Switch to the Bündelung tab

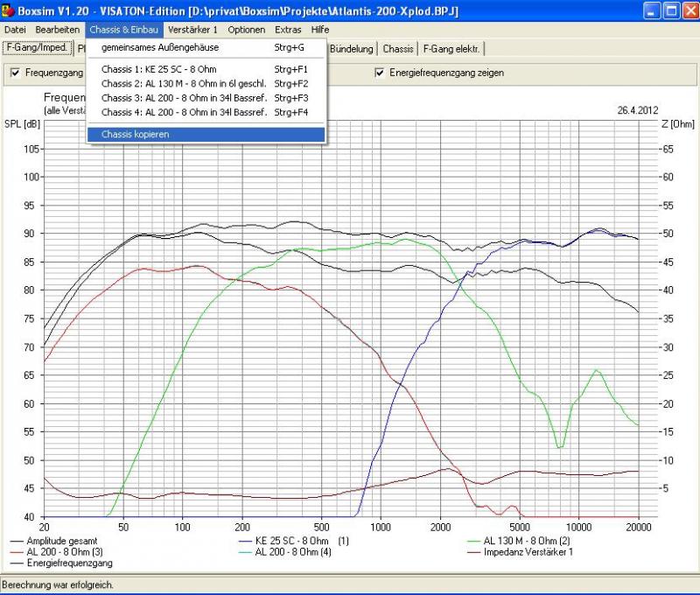coord(353,49)
